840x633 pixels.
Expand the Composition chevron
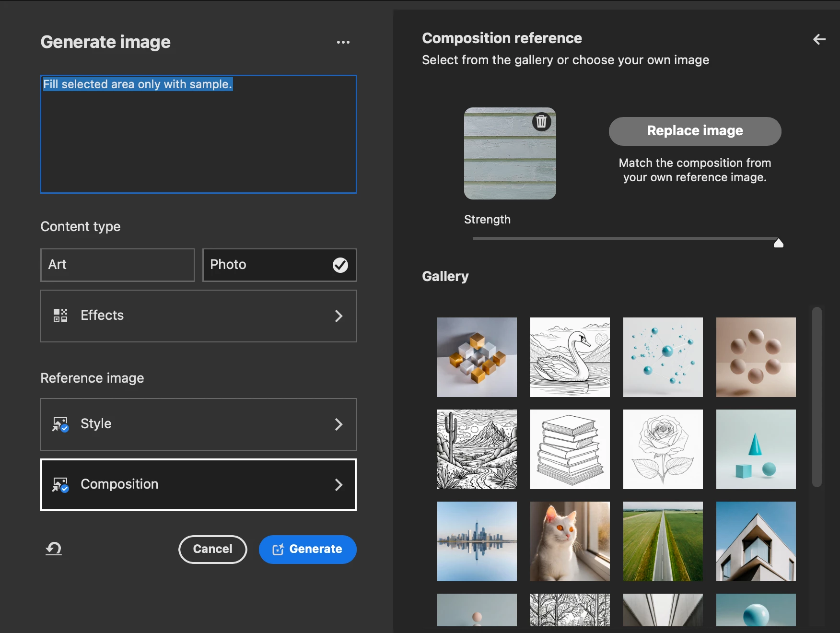(x=338, y=485)
